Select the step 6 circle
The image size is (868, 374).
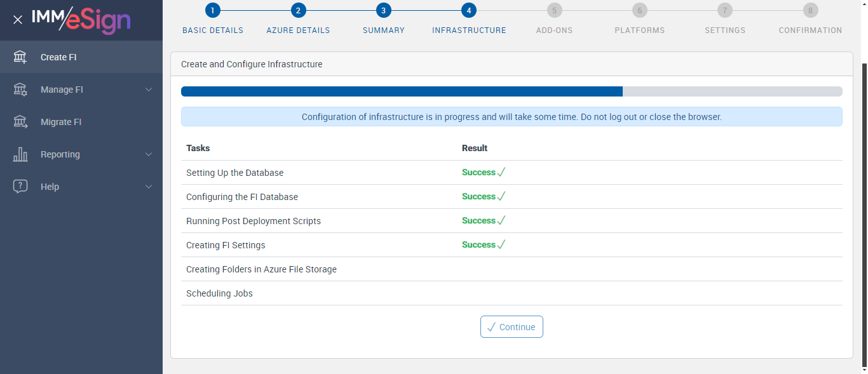pyautogui.click(x=639, y=10)
